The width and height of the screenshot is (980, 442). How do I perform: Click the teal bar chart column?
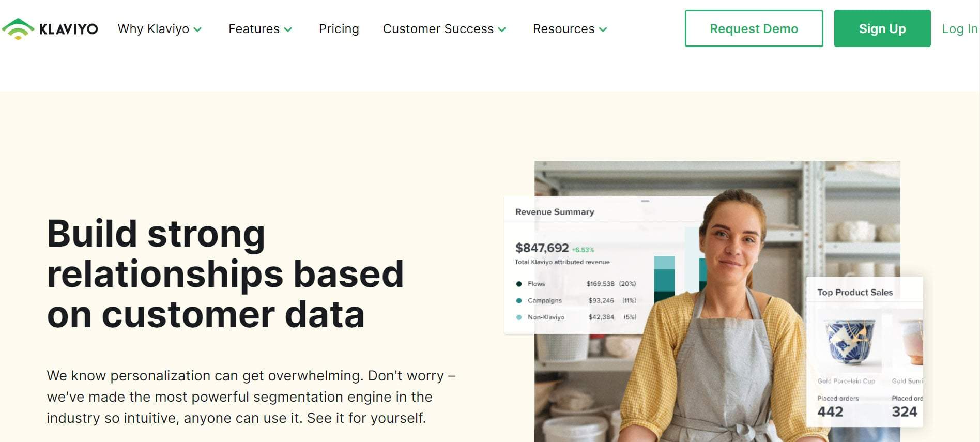click(664, 279)
